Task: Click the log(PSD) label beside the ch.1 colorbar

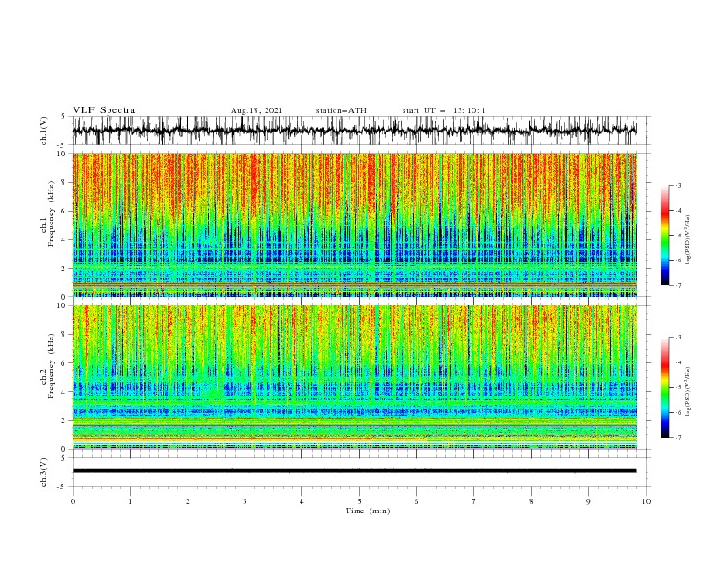Action: coord(688,240)
